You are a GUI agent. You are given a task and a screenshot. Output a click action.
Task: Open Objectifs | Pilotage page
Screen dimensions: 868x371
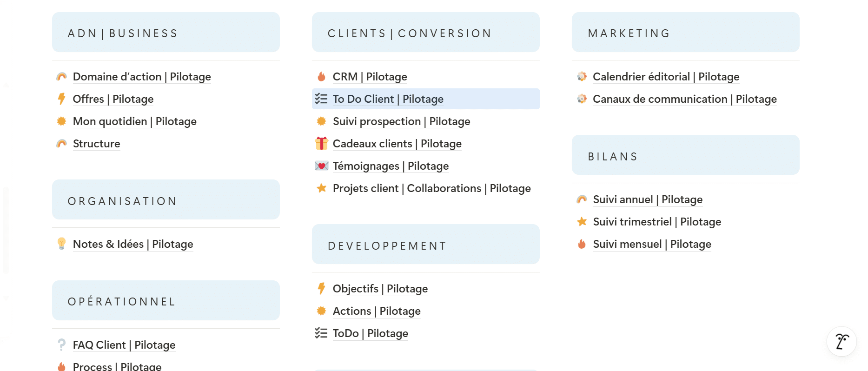pos(380,289)
